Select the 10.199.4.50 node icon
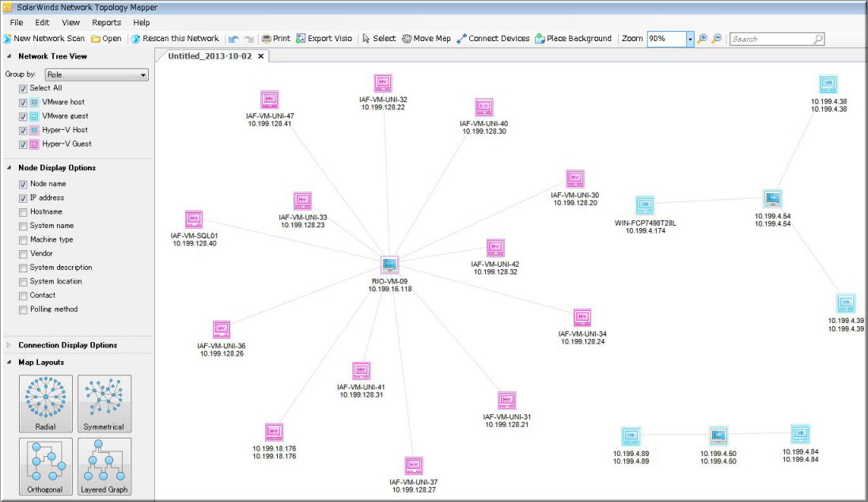 [718, 435]
